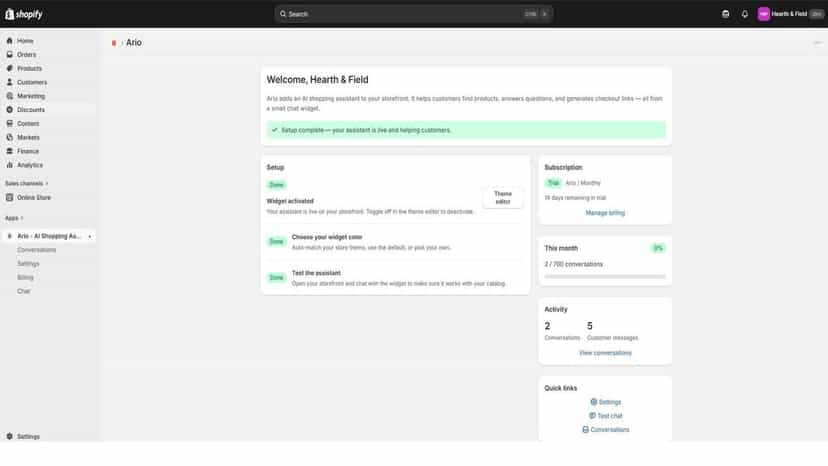
Task: Open Conversations under Ario app
Action: coord(36,249)
